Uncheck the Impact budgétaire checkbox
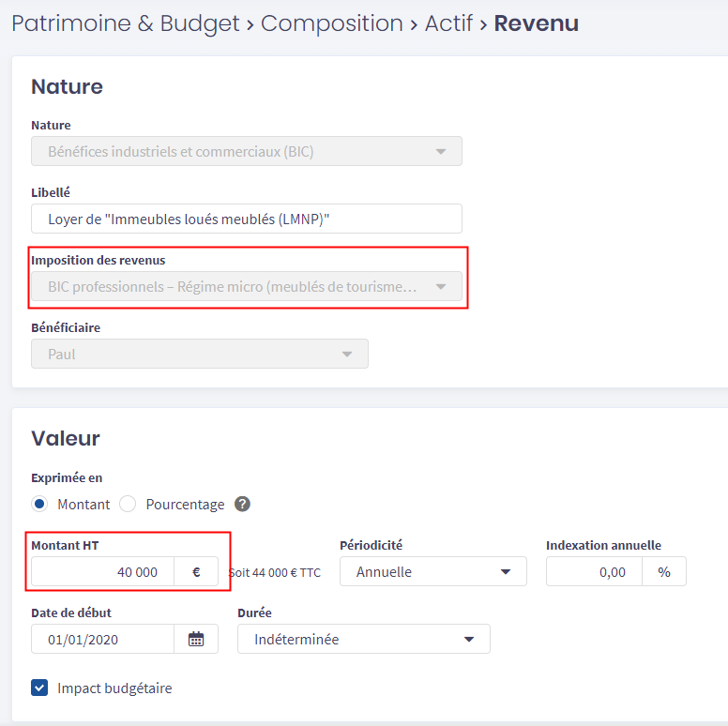 pyautogui.click(x=39, y=688)
